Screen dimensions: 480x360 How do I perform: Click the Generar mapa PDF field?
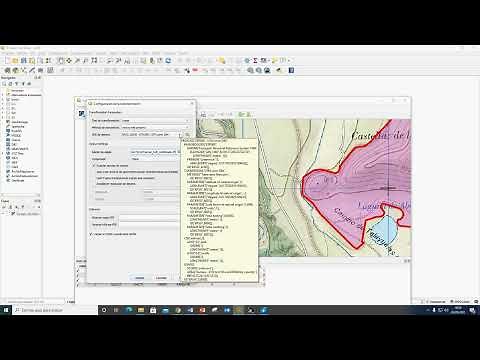pyautogui.click(x=149, y=218)
